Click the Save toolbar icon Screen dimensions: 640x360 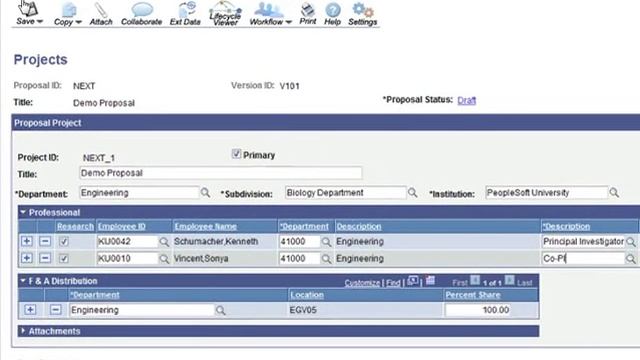click(x=28, y=8)
